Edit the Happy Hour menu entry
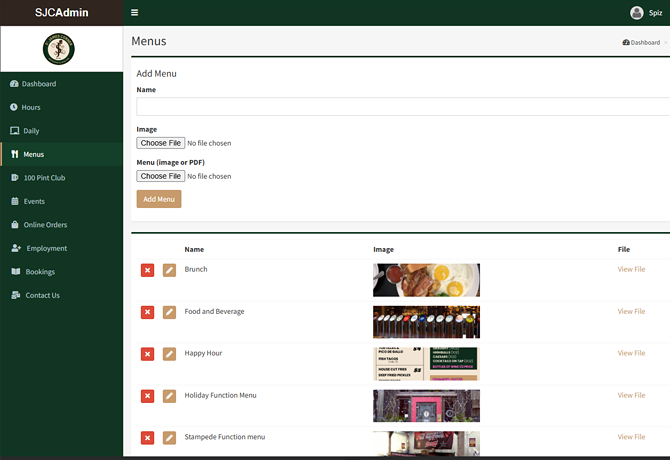Viewport: 670px width, 460px height. (x=169, y=354)
